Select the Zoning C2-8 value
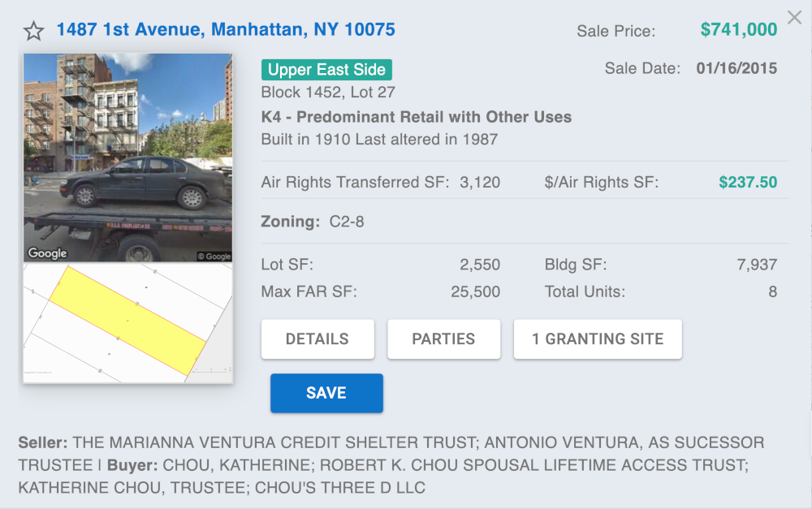The width and height of the screenshot is (812, 509). [x=347, y=222]
